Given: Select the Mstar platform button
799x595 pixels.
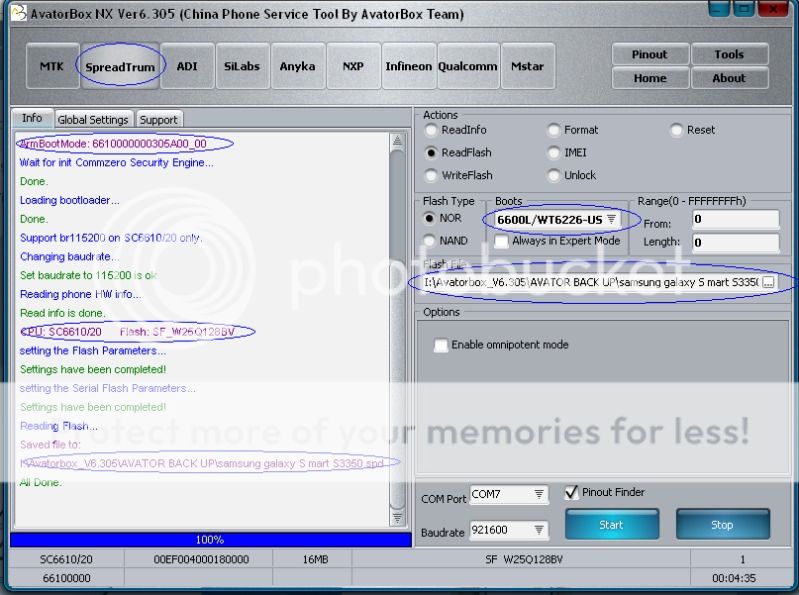Looking at the screenshot, I should pos(527,66).
